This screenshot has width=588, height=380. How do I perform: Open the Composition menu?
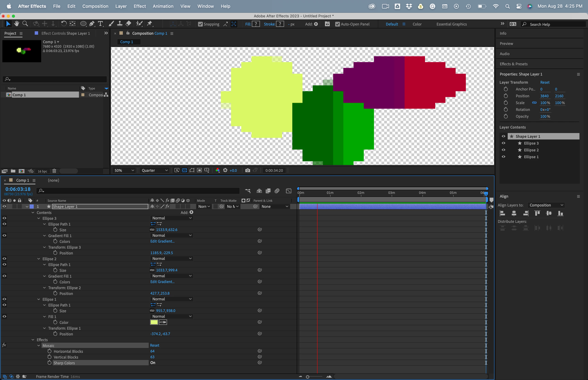[95, 6]
